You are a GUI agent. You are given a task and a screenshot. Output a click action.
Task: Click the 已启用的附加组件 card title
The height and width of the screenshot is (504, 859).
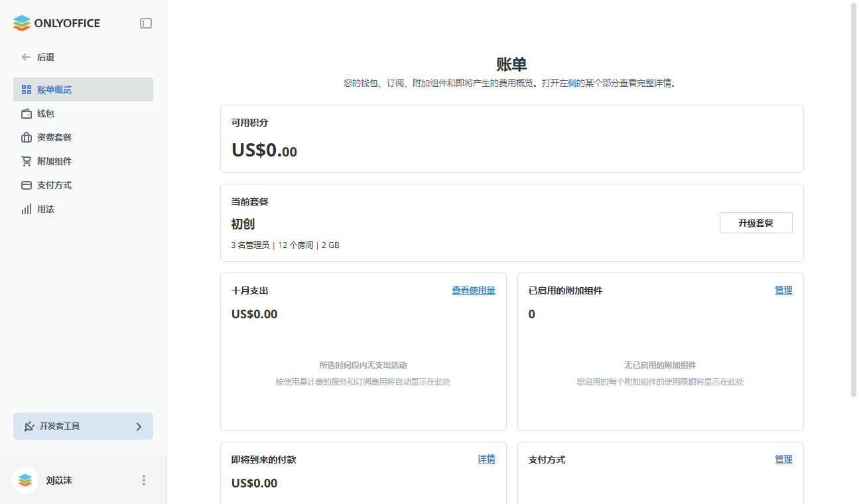(x=566, y=290)
